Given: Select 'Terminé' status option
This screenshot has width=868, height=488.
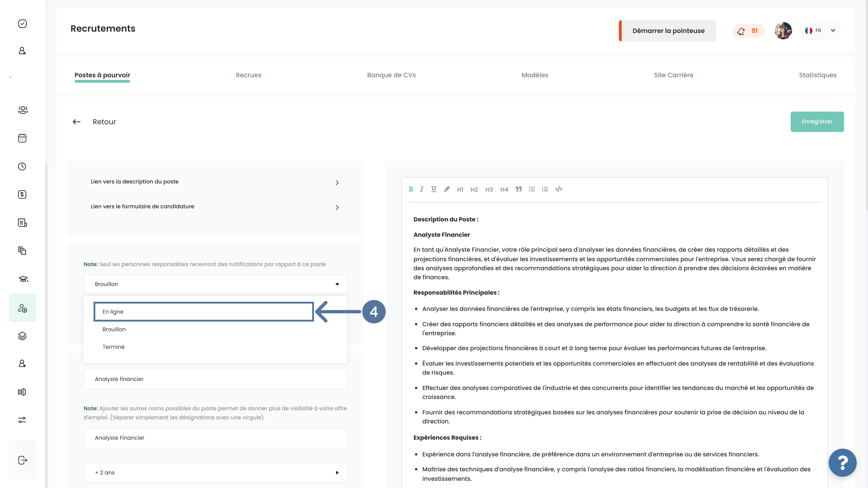Looking at the screenshot, I should (114, 347).
